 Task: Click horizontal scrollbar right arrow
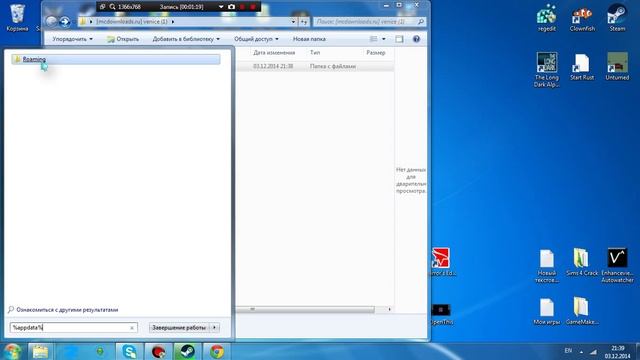[x=389, y=309]
